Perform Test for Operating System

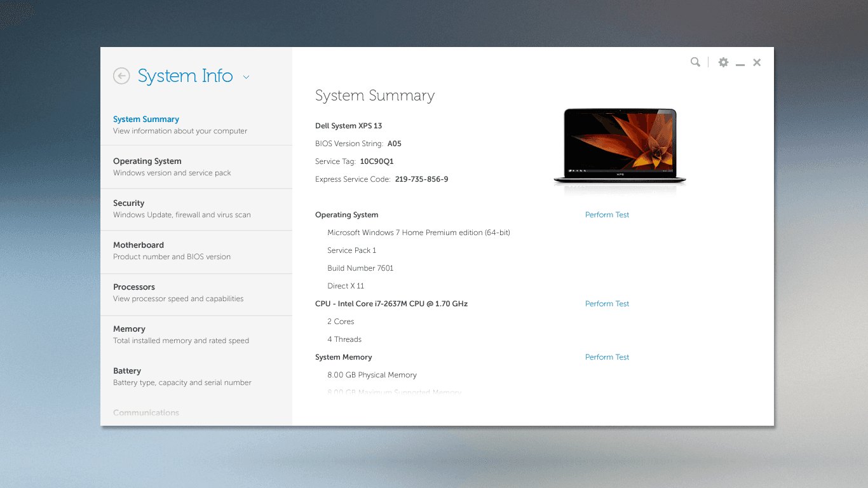(x=607, y=215)
